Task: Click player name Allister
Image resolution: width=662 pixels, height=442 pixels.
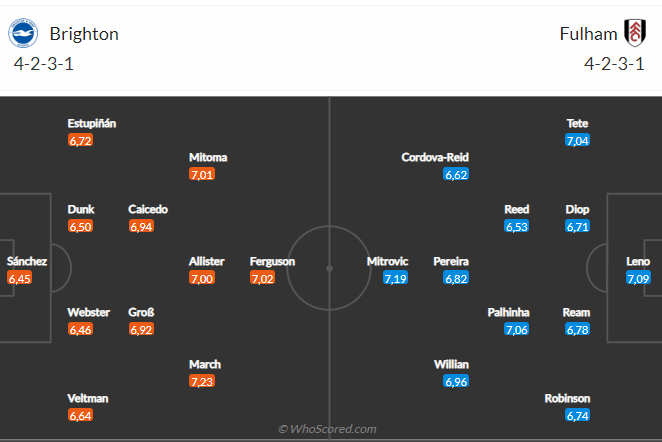Action: click(207, 261)
